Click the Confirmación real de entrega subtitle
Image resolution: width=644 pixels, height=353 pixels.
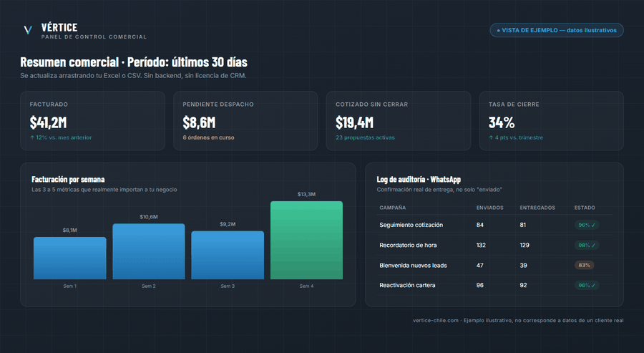click(439, 190)
